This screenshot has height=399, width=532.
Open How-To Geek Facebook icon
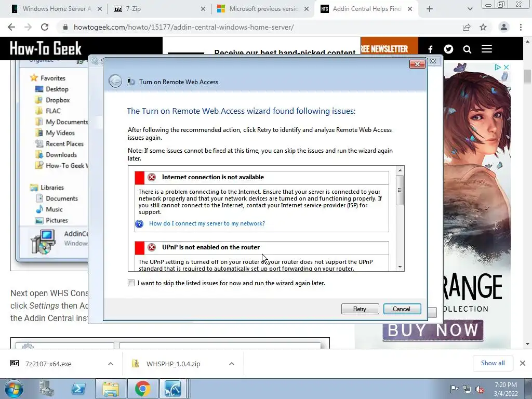[430, 49]
